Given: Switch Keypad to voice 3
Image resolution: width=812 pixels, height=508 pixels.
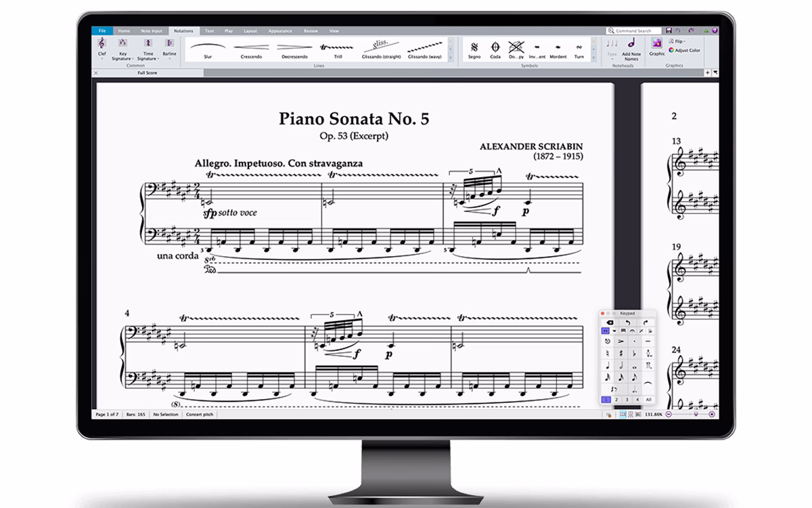Looking at the screenshot, I should [627, 400].
